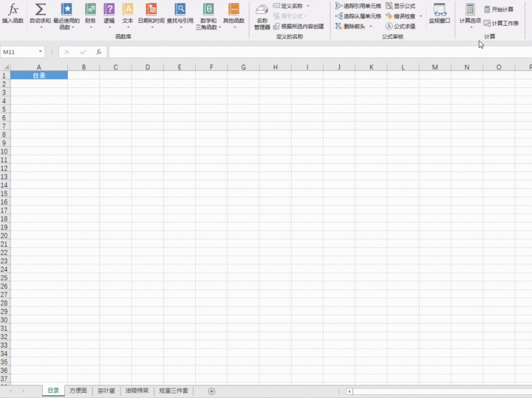Screen dimensions: 532x398
Task: Select column M header
Action: point(435,66)
